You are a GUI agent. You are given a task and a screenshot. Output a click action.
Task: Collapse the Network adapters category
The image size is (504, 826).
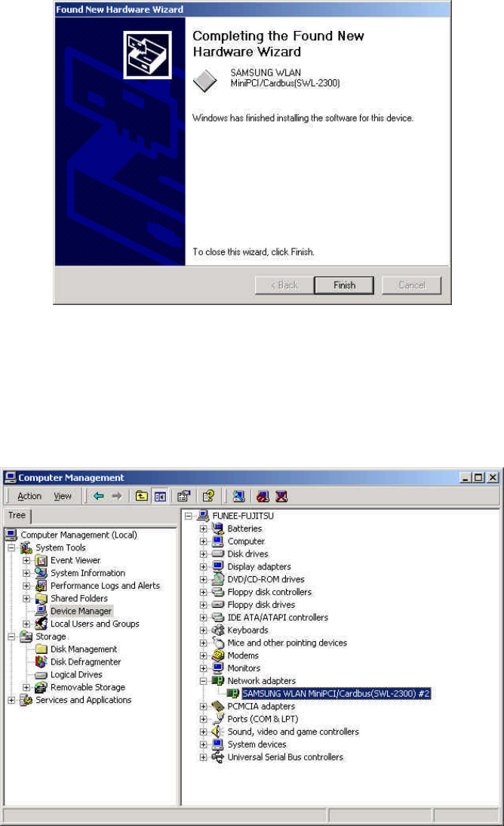203,681
